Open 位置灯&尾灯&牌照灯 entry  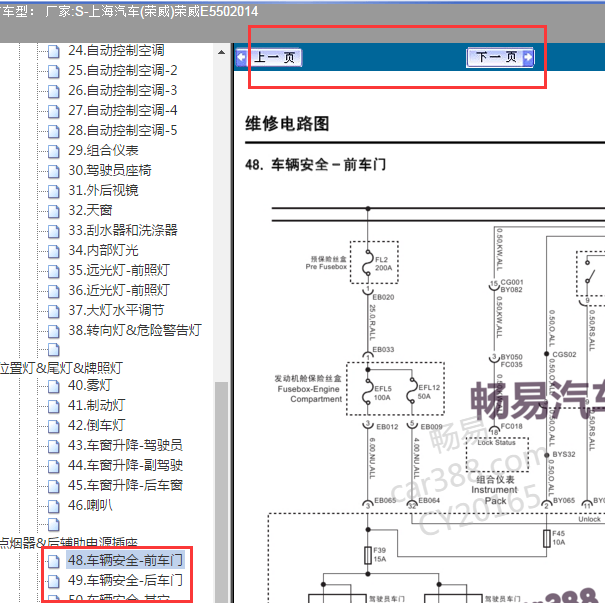tap(62, 368)
